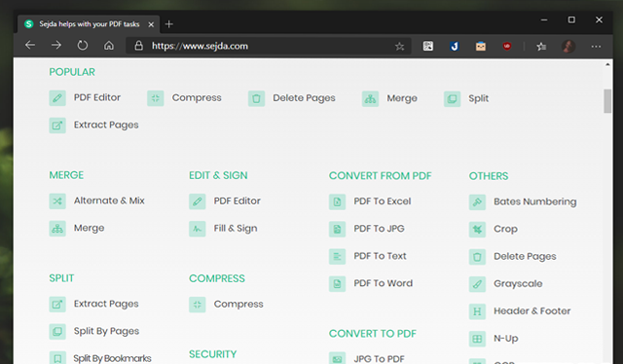Click the Alternate & Mix shuffle icon

57,201
